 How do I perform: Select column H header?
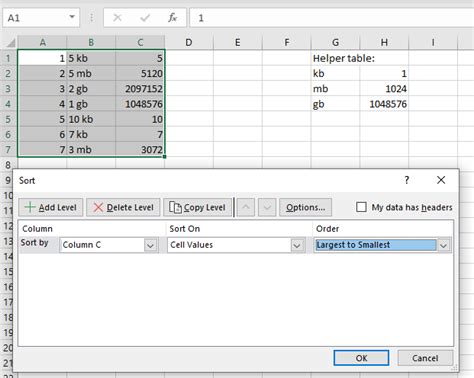click(x=384, y=42)
